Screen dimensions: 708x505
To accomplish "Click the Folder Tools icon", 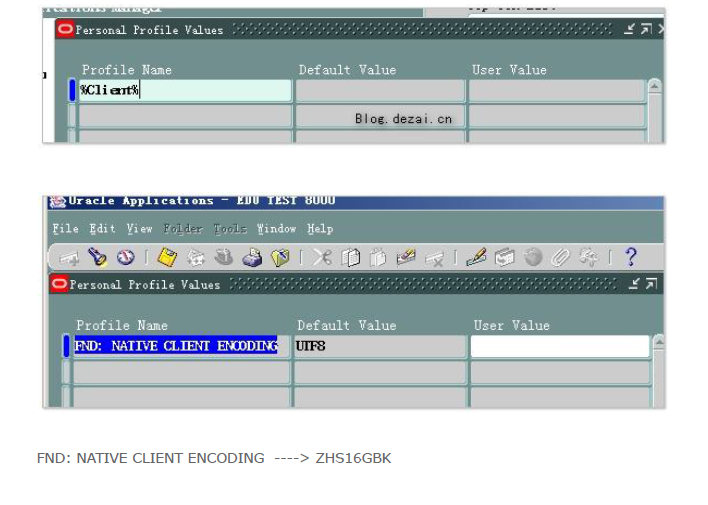I will (589, 258).
